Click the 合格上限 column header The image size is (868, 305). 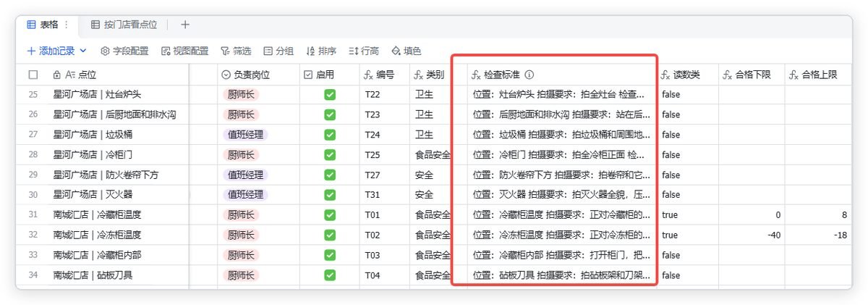(818, 74)
